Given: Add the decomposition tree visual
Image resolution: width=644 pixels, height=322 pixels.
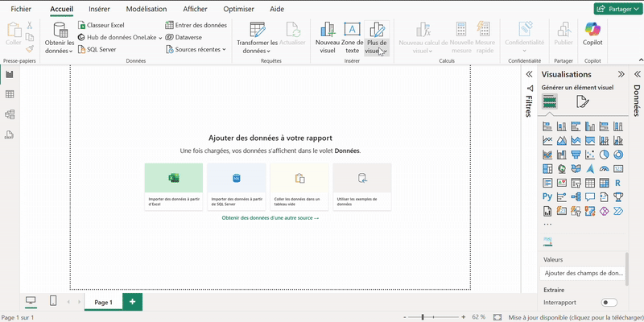Looking at the screenshot, I should pyautogui.click(x=576, y=196).
